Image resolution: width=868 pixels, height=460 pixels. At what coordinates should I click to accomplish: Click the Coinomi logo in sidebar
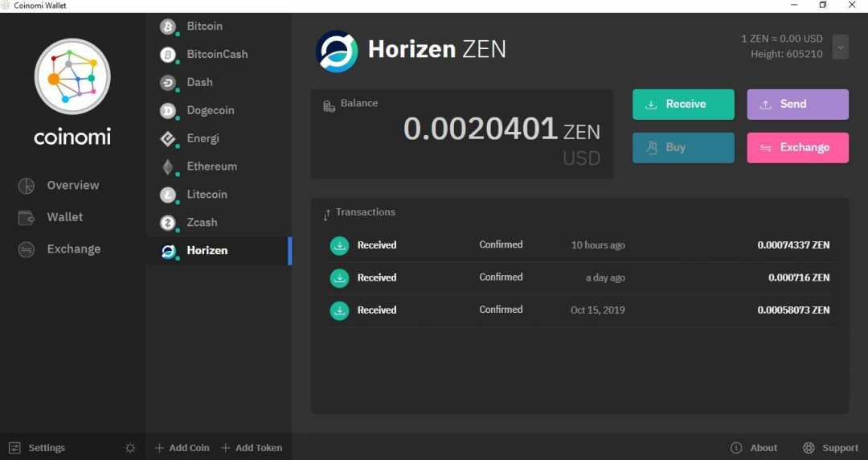[72, 77]
